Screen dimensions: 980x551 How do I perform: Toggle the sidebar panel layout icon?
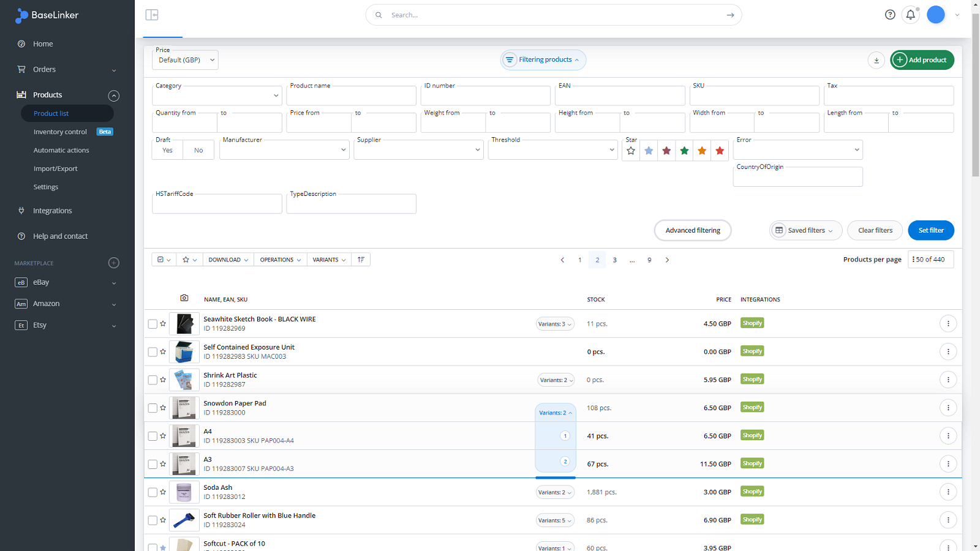pos(152,15)
